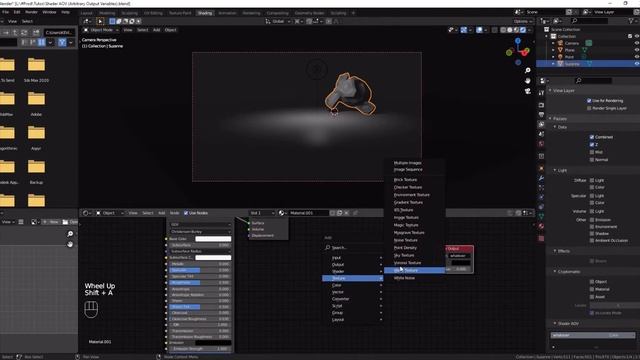This screenshot has width=640, height=360.
Task: Enable Render Single Layer checkbox
Action: (x=589, y=108)
